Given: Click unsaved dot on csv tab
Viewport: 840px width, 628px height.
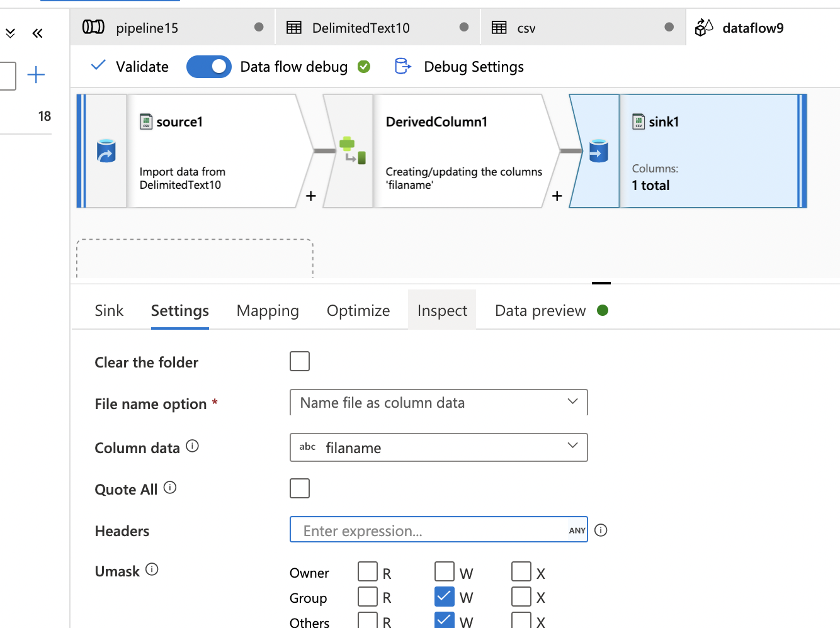Looking at the screenshot, I should (x=669, y=27).
